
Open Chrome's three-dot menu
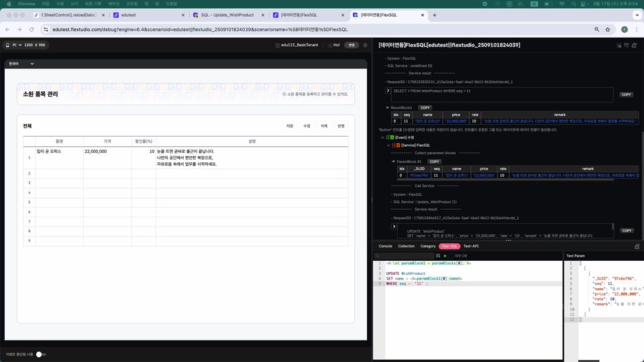[x=637, y=29]
